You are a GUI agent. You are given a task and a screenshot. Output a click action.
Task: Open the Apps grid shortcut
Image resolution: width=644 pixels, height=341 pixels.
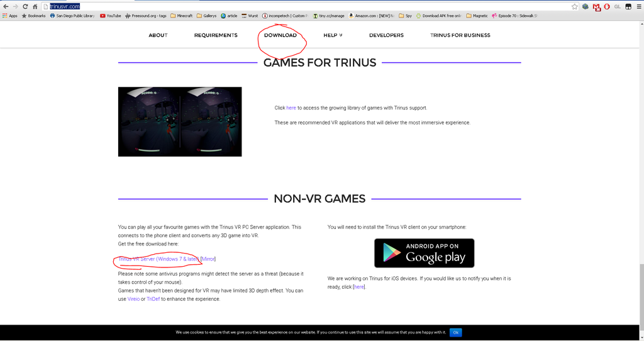[x=10, y=16]
